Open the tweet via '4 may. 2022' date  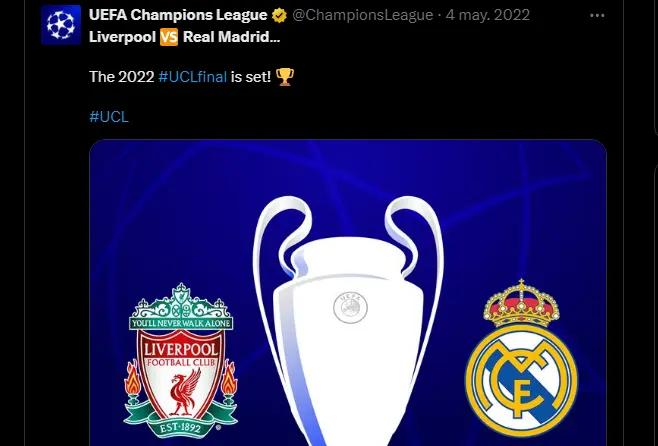click(x=488, y=16)
